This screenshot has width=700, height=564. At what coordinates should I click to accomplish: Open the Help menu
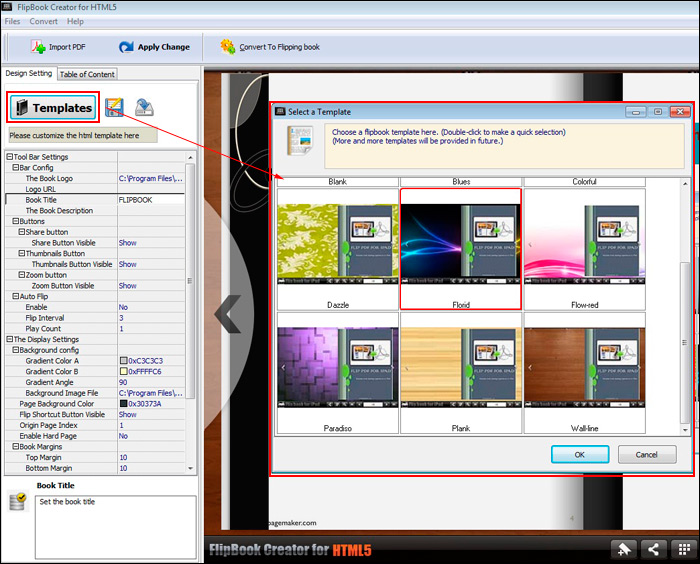[x=75, y=21]
